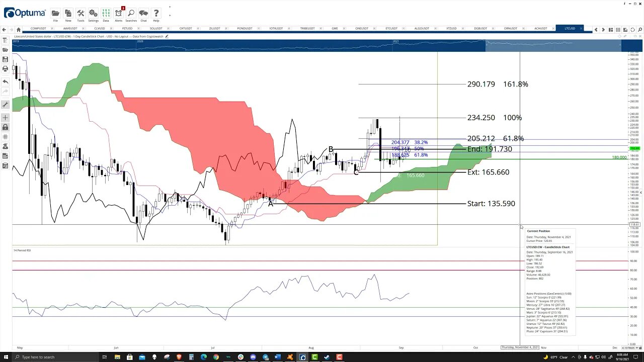
Task: Edit chart title with pencil icon
Action: pos(167,36)
